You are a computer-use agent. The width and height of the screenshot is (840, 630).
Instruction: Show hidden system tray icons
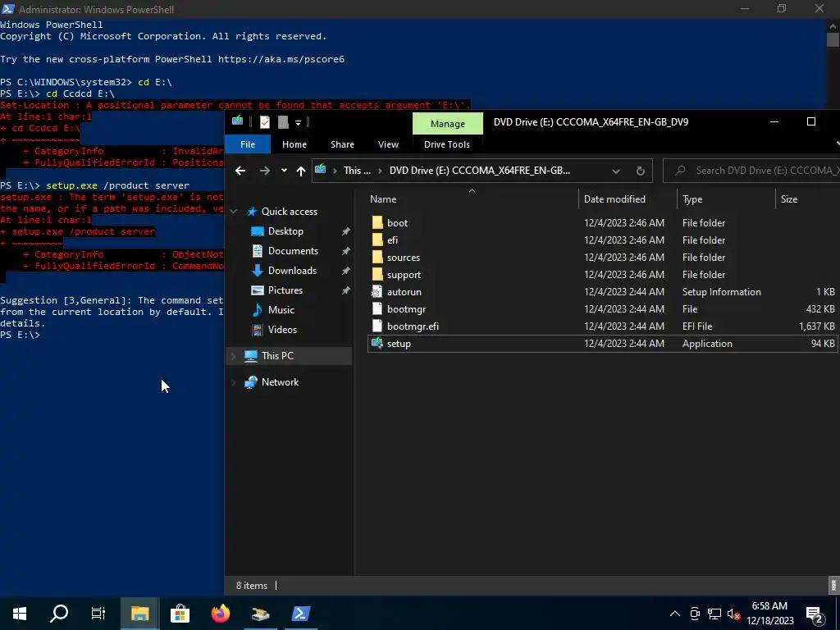click(x=675, y=614)
